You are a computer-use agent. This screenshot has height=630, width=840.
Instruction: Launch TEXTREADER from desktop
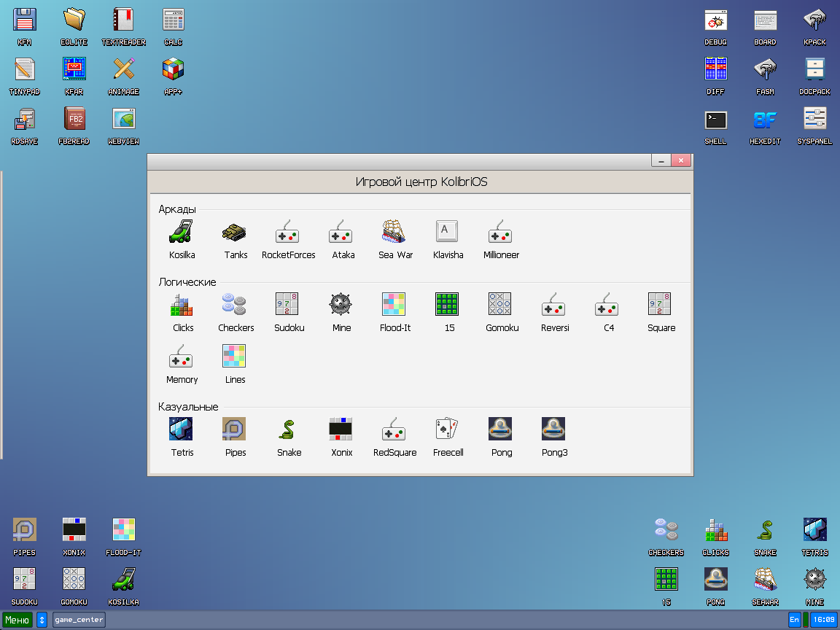coord(123,27)
